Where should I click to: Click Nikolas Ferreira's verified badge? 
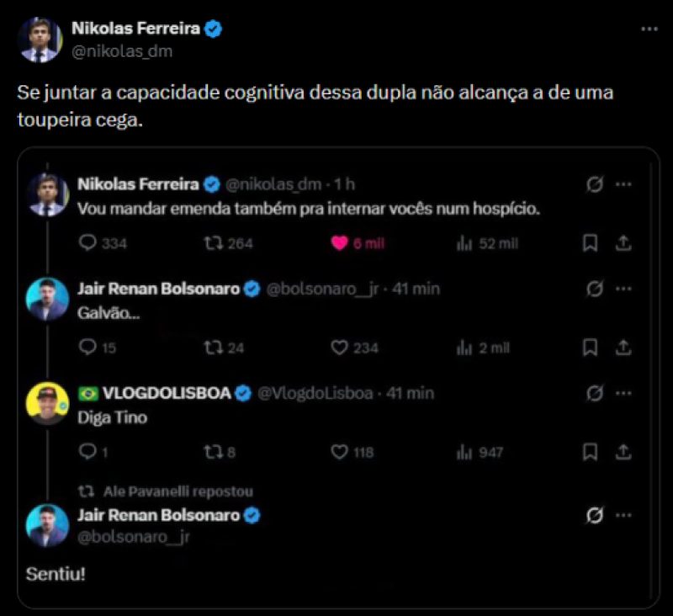pyautogui.click(x=214, y=27)
